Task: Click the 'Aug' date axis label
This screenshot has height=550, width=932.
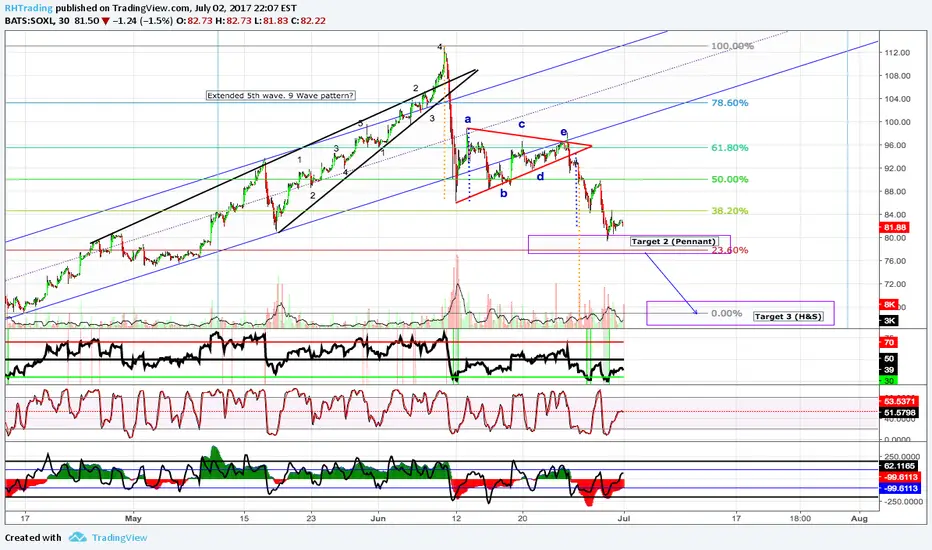Action: 859,518
